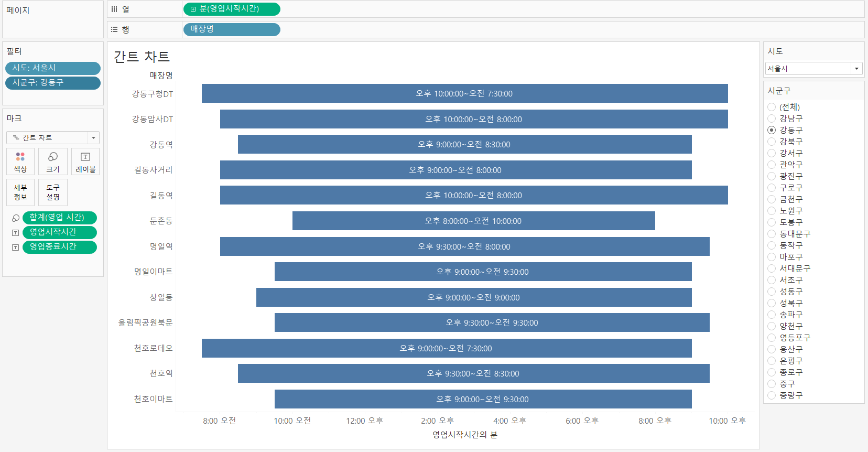Click the 매장명 pill on rows shelf
The height and width of the screenshot is (452, 868).
click(232, 29)
